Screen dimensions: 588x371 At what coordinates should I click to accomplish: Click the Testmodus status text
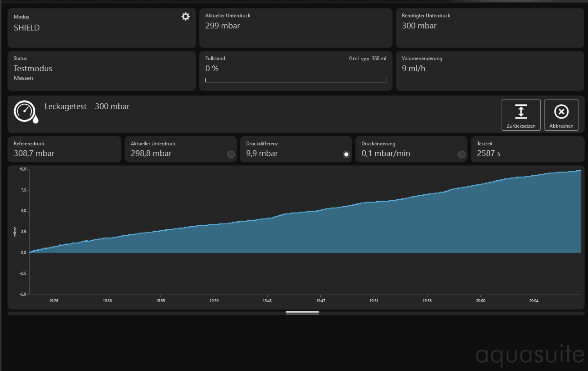tap(33, 68)
